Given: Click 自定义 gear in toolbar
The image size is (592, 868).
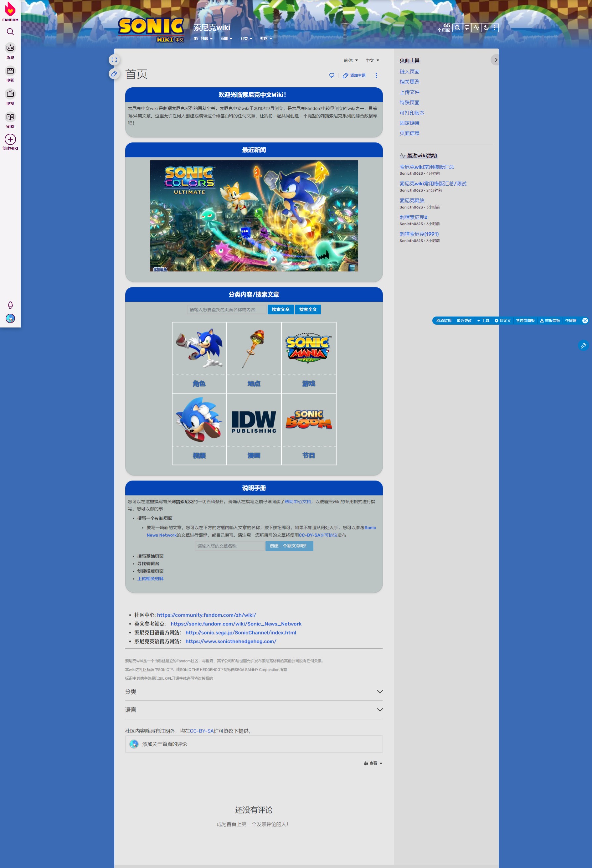Looking at the screenshot, I should 502,320.
